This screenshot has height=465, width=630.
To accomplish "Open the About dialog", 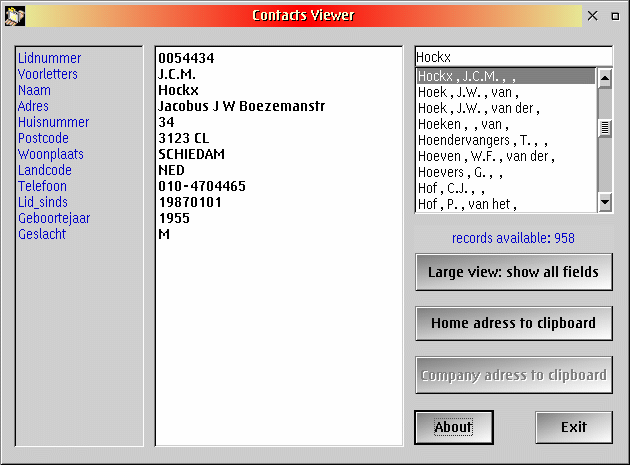I will (453, 427).
